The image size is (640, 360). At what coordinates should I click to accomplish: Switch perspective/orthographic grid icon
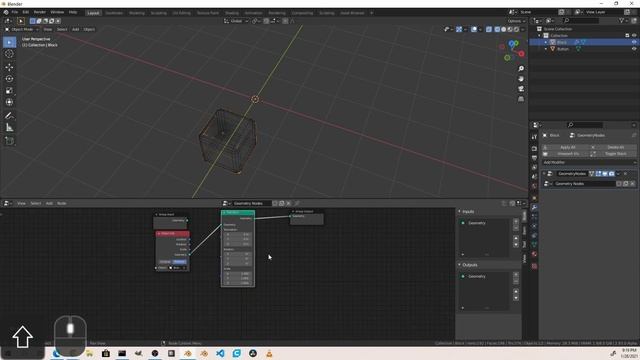pyautogui.click(x=521, y=99)
